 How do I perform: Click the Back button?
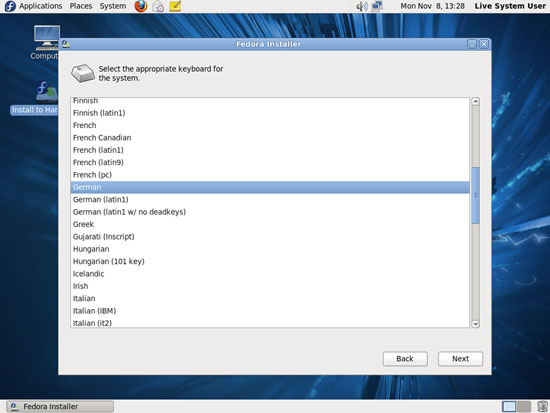(x=405, y=359)
